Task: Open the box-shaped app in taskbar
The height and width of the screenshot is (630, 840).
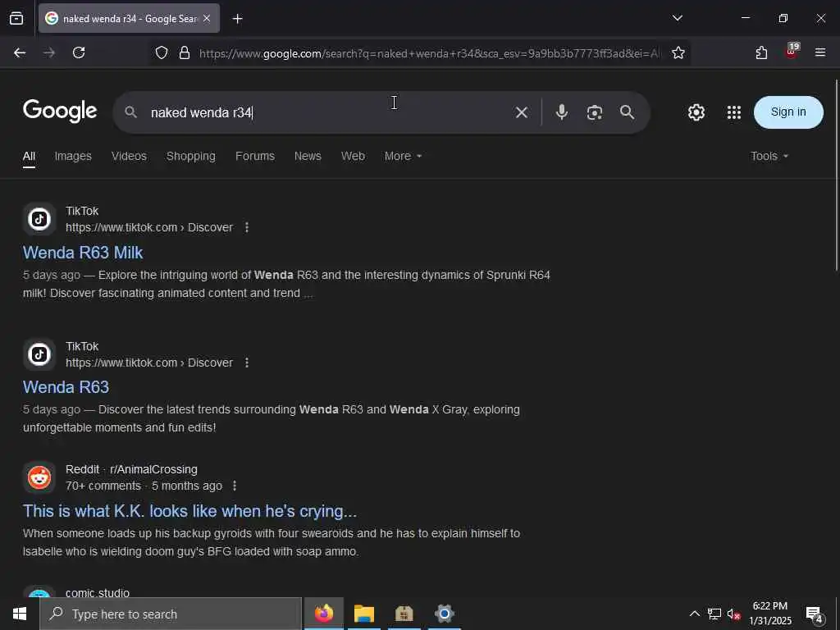Action: [404, 614]
